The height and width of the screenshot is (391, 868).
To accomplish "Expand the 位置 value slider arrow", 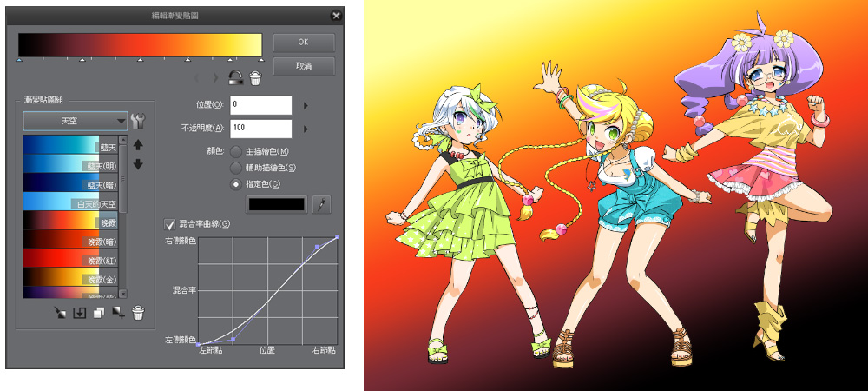I will click(x=306, y=105).
